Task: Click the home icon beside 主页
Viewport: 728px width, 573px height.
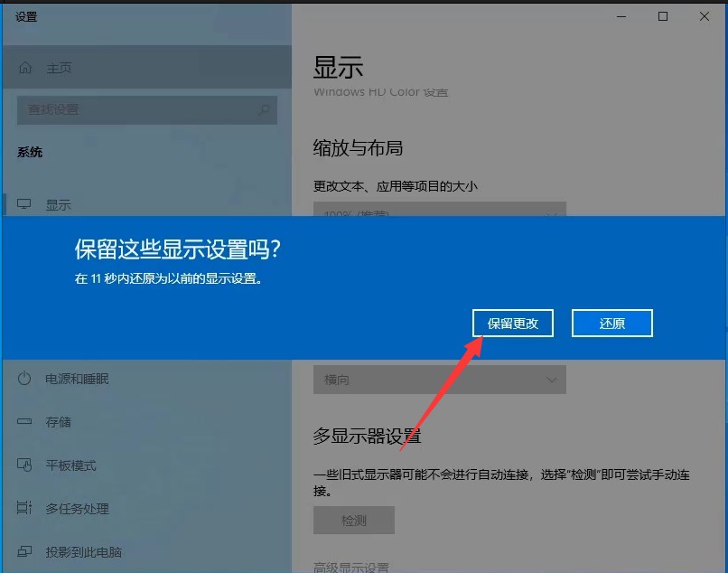Action: pyautogui.click(x=25, y=68)
